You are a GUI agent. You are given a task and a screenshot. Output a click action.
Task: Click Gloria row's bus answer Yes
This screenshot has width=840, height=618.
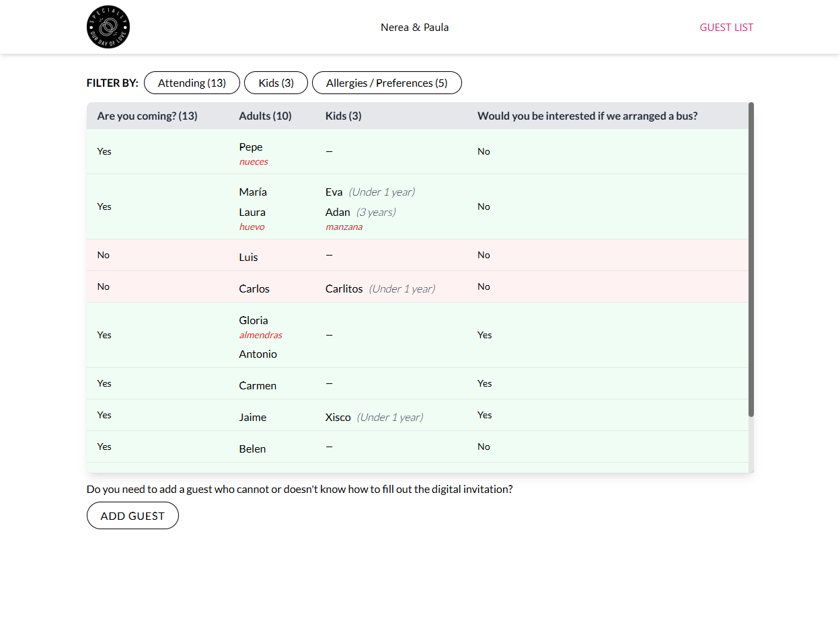[484, 335]
